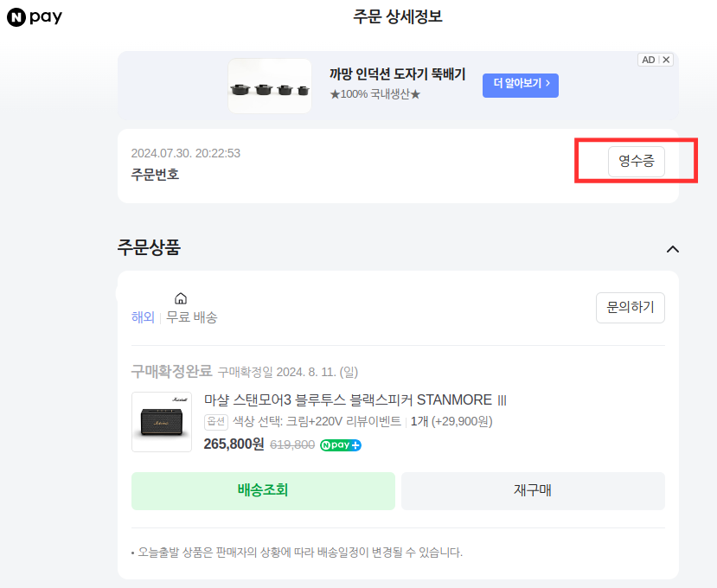Click the home delivery icon above 무료 배송
This screenshot has height=588, width=717.
coord(180,297)
